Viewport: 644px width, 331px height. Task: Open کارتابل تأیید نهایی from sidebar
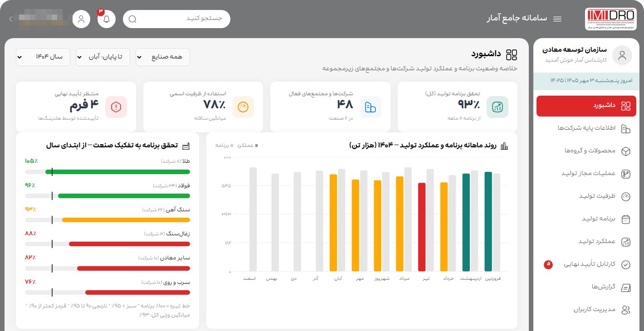[586, 264]
